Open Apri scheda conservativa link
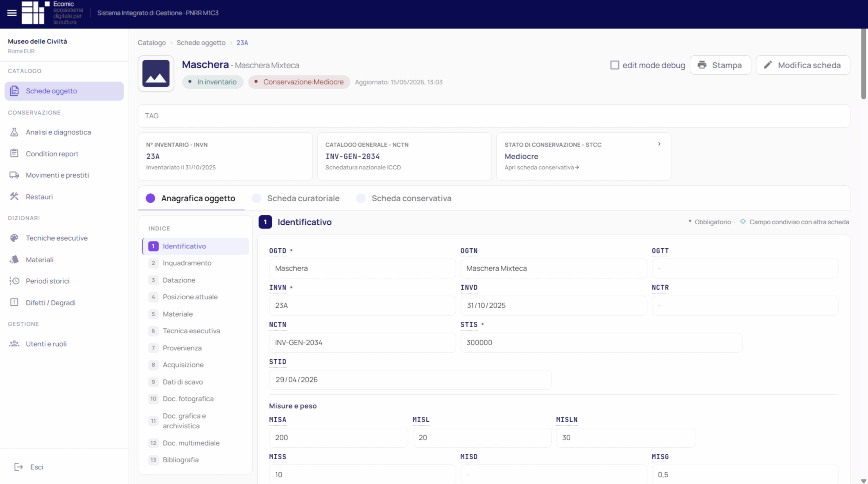The height and width of the screenshot is (484, 868). click(542, 167)
